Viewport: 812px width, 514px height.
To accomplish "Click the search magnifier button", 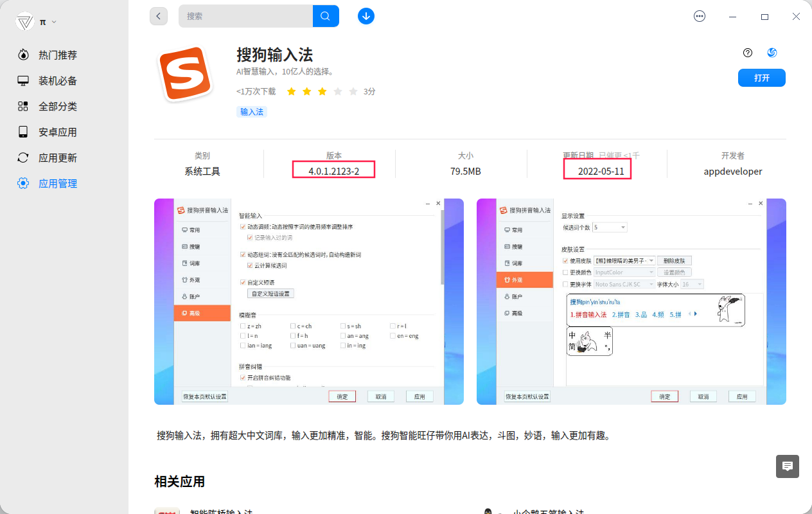I will tap(325, 15).
